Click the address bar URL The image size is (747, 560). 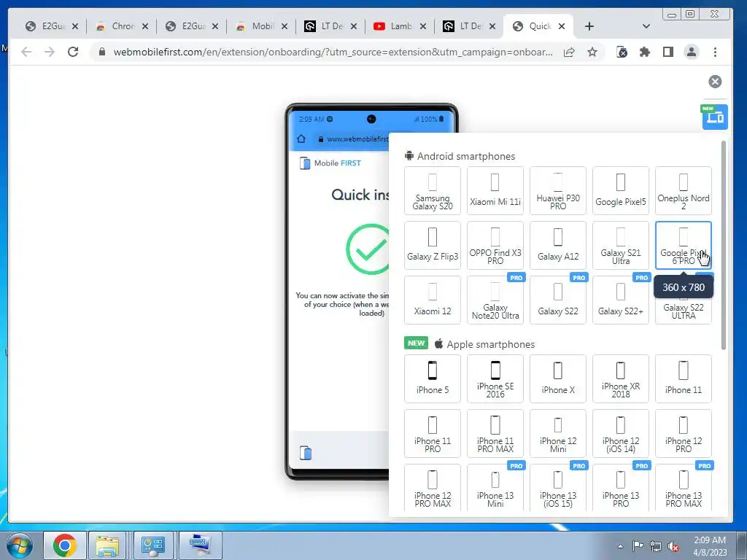[333, 52]
